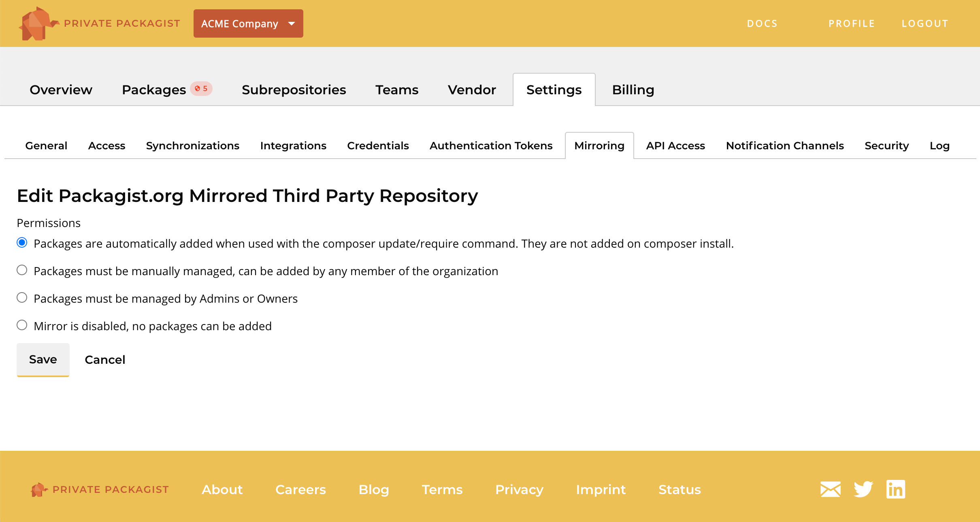Screen dimensions: 980x522
Task: Open the Security settings tab
Action: tap(886, 146)
